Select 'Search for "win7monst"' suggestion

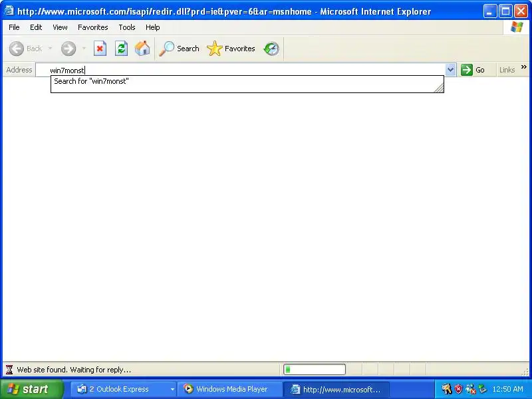click(247, 81)
